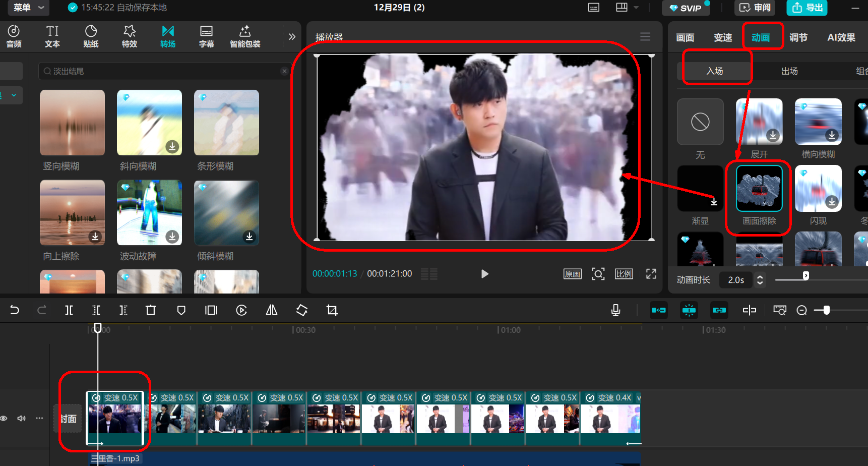Enter fullscreen preview in the player
868x466 pixels.
point(651,274)
